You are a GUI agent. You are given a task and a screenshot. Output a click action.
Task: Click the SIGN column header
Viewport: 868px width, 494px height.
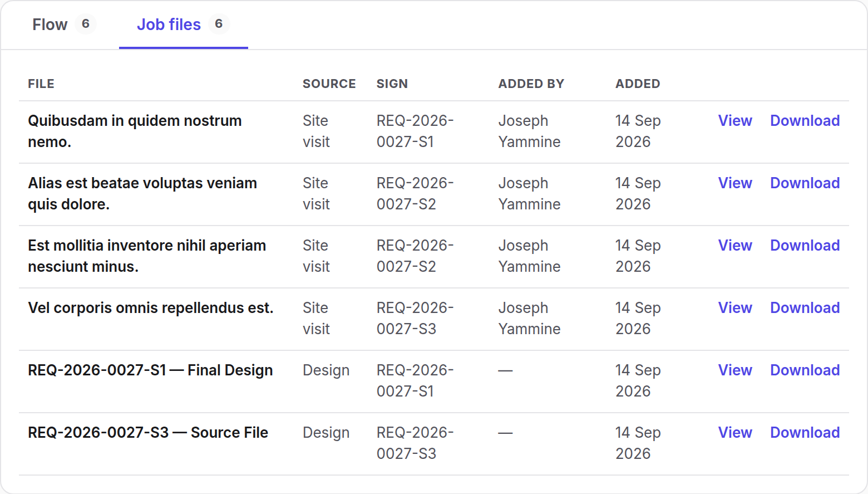pos(392,84)
